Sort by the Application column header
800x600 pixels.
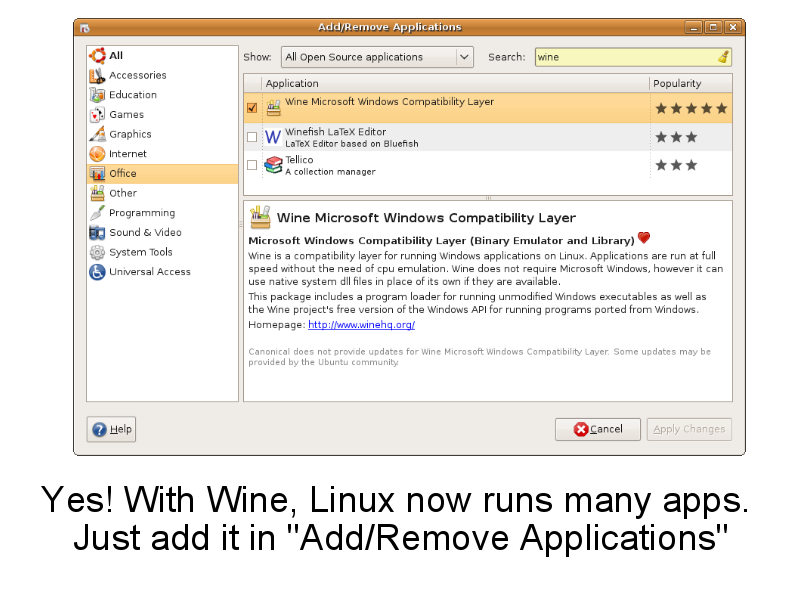coord(455,83)
